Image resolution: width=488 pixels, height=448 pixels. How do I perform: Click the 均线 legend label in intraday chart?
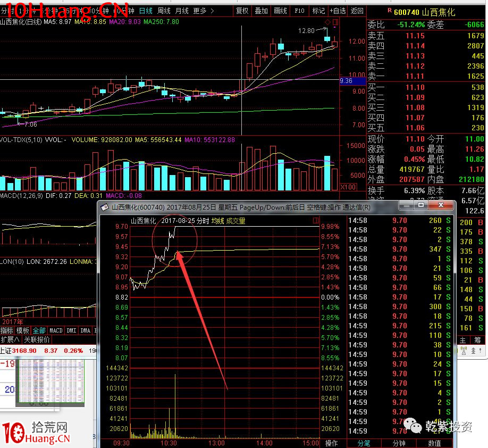coord(217,221)
